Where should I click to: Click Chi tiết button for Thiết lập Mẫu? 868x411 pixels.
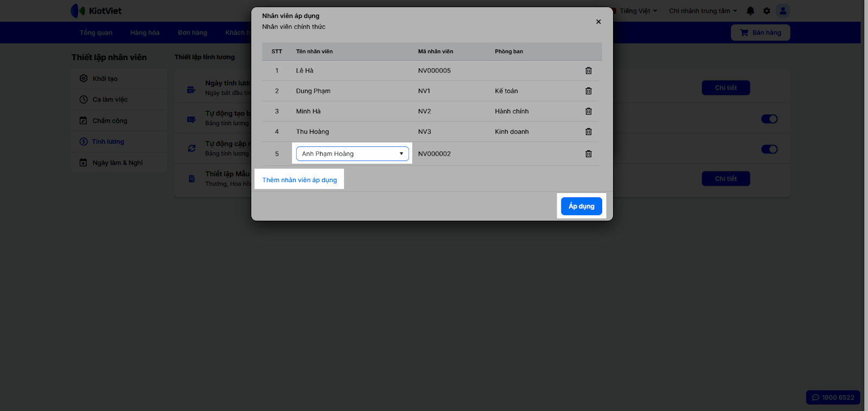726,178
